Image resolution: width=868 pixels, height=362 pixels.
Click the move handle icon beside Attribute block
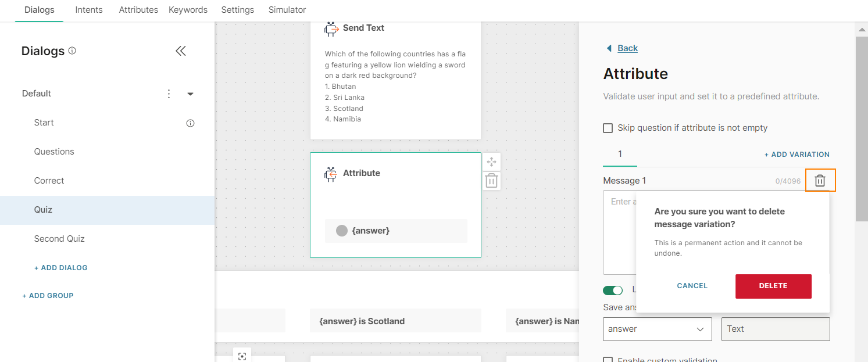tap(491, 162)
